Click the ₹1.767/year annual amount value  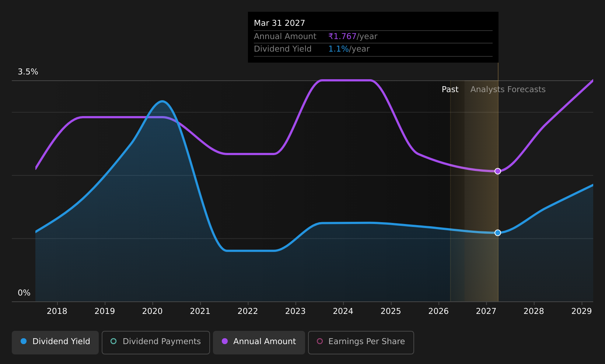[353, 36]
